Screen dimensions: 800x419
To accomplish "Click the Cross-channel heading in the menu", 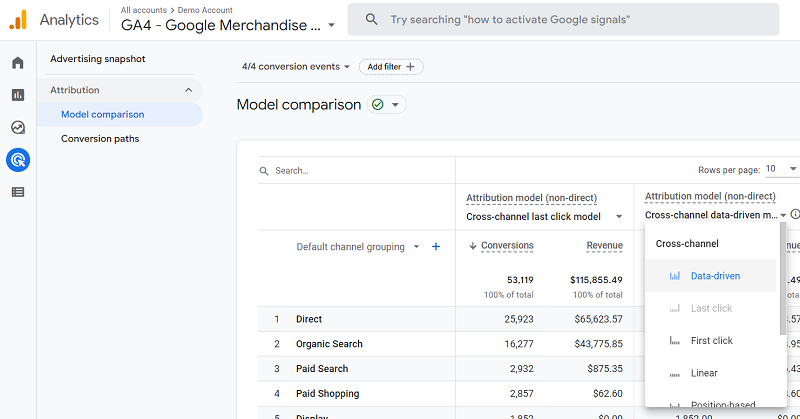I will [x=687, y=244].
